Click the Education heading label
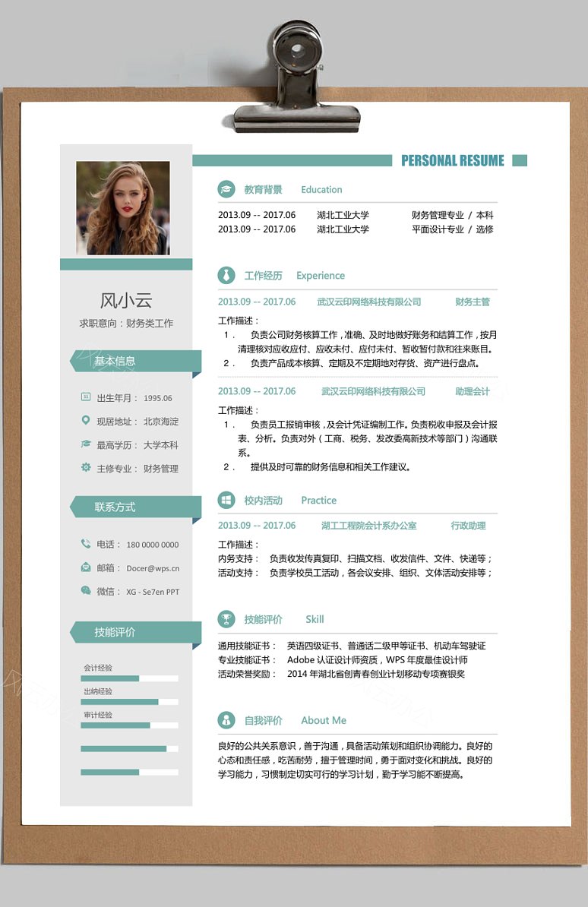The image size is (588, 907). pos(321,190)
